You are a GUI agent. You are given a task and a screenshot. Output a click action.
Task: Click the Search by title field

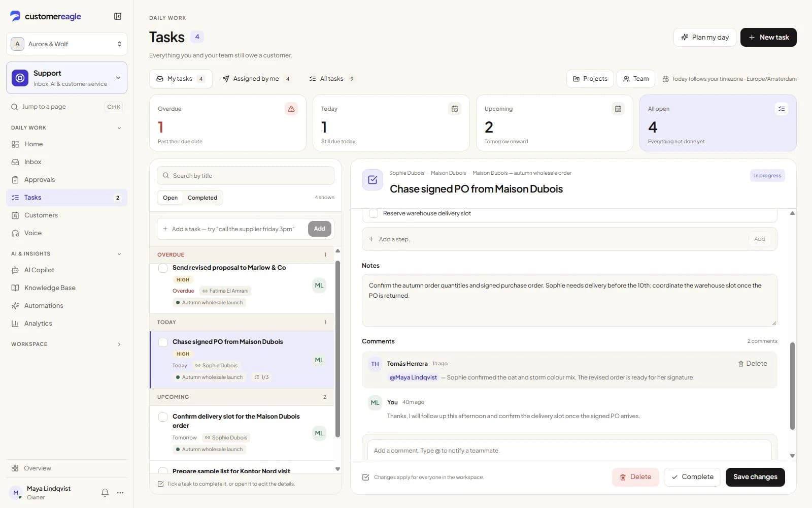(x=246, y=176)
